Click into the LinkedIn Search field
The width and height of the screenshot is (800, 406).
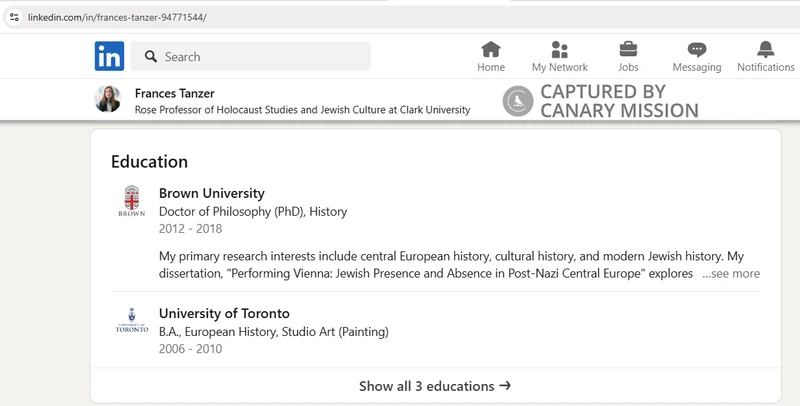pyautogui.click(x=260, y=57)
